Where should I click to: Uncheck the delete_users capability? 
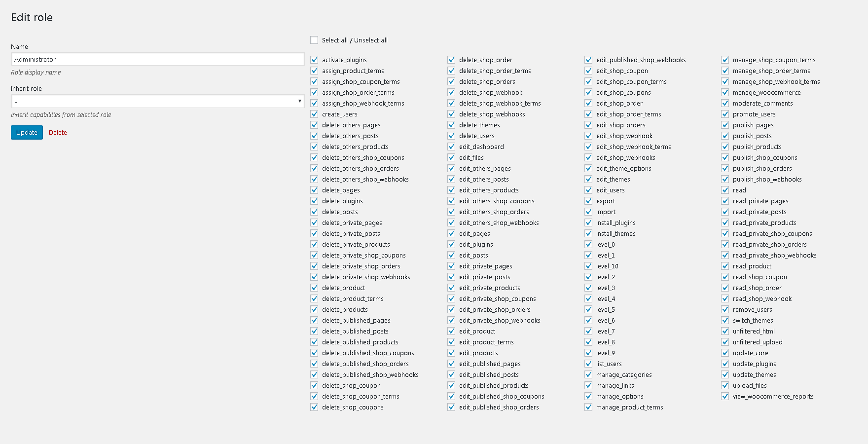[x=451, y=136]
